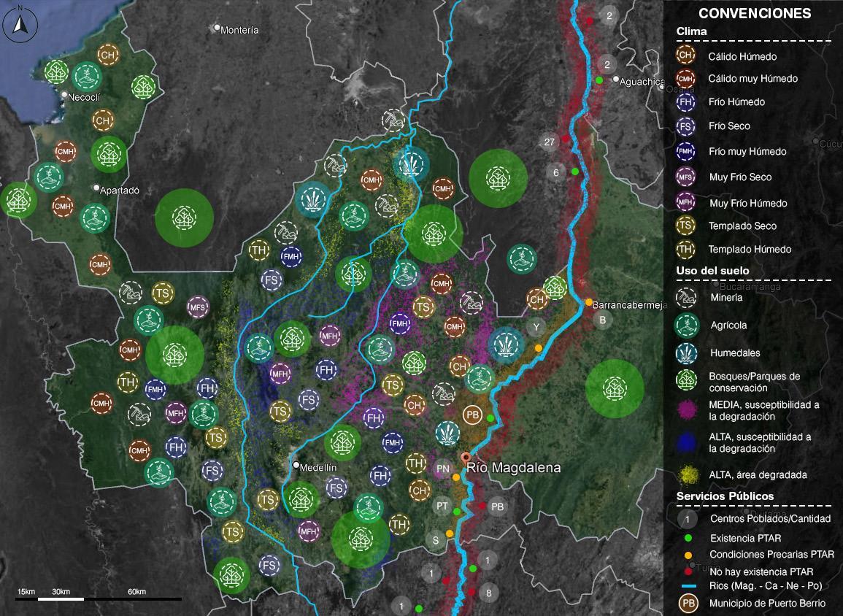Screen dimensions: 843x616
Task: Click the 60km mark on scale bar
Action: 136,591
